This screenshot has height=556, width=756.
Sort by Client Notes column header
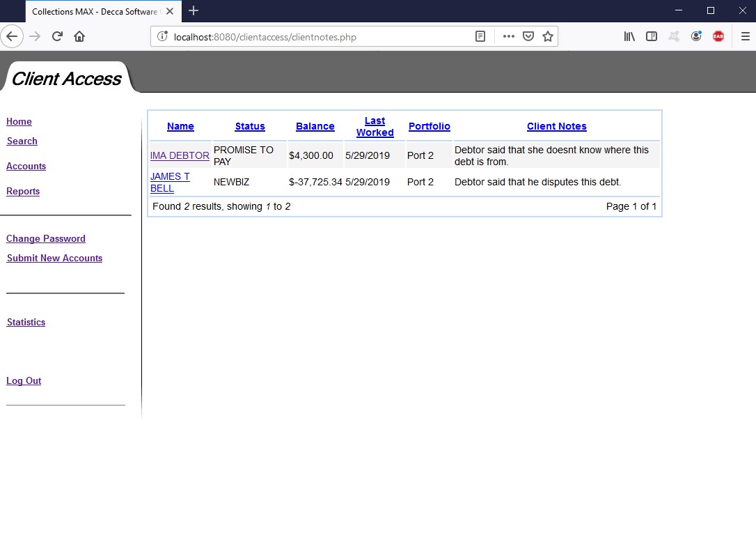tap(557, 126)
